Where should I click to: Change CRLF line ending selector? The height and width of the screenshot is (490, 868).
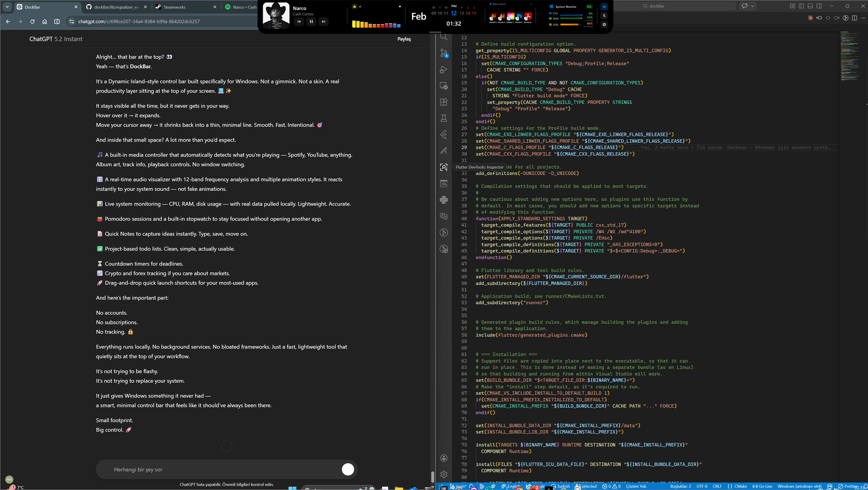coord(717,486)
